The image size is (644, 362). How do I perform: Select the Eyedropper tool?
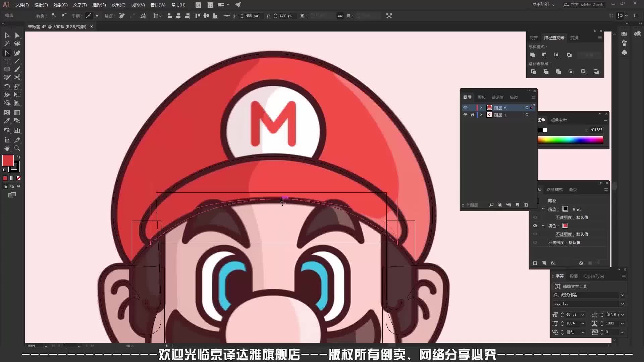pyautogui.click(x=7, y=121)
